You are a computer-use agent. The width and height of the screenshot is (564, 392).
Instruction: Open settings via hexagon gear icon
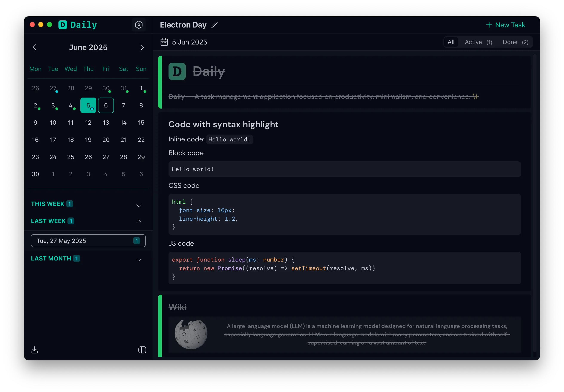(139, 25)
